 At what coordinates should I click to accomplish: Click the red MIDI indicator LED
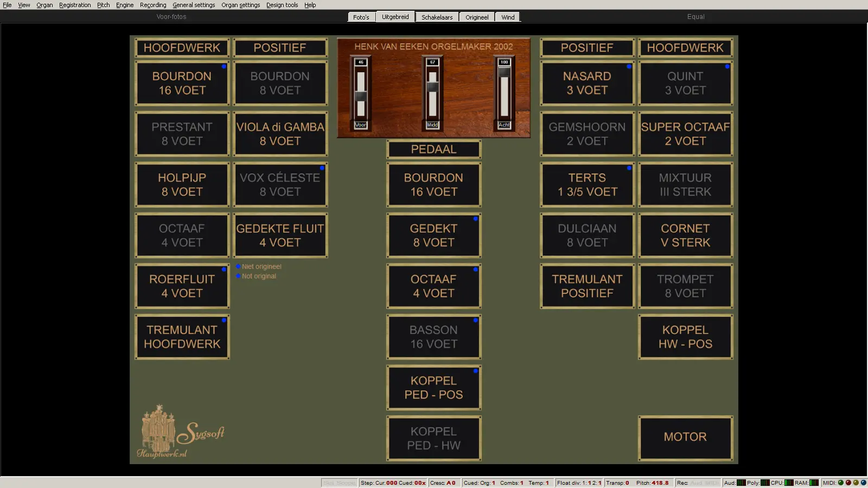tap(848, 483)
